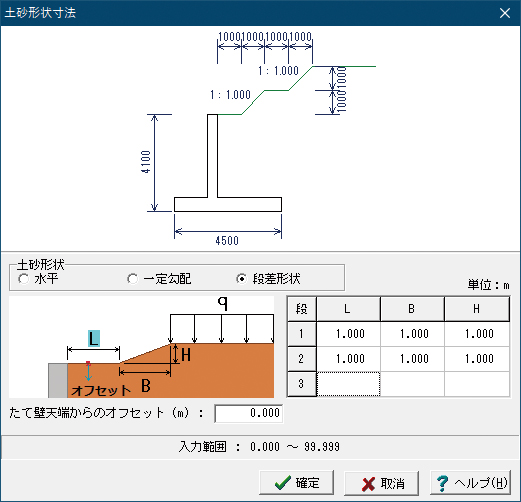Click the blue question mark help icon

coord(442,483)
